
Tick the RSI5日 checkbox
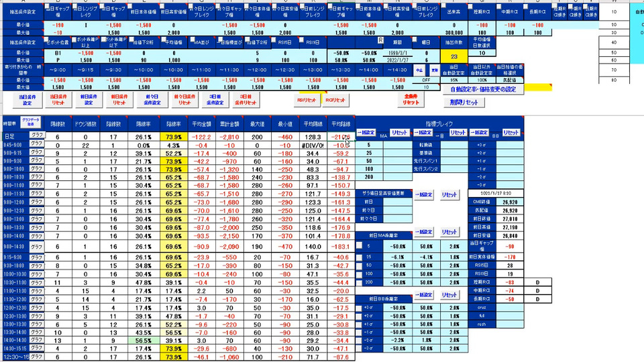[x=274, y=40]
